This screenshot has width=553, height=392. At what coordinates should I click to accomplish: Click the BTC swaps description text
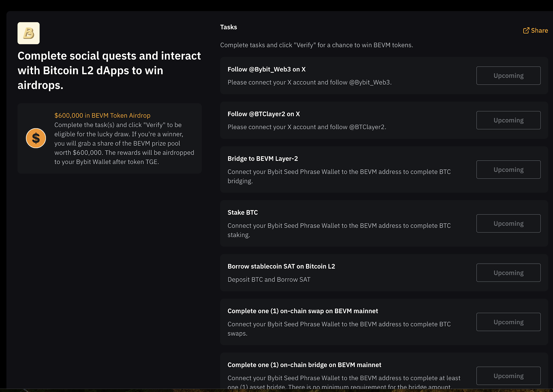[339, 329]
